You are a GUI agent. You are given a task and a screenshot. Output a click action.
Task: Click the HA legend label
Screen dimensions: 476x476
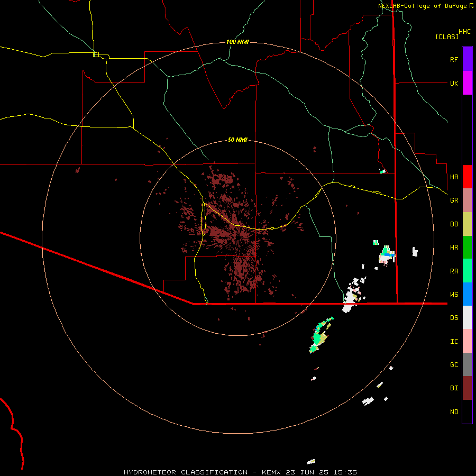(454, 177)
